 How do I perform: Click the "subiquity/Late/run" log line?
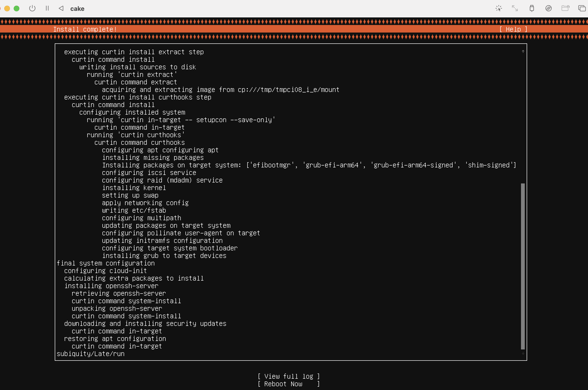tap(91, 354)
